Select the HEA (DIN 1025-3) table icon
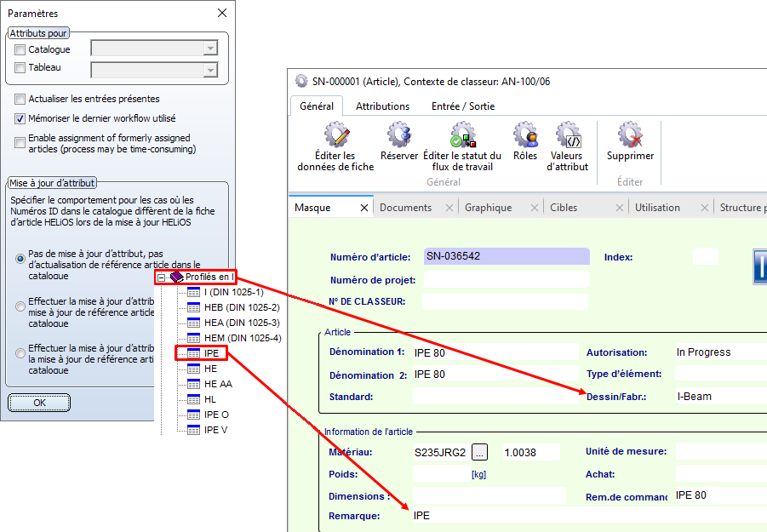767x532 pixels. 194,323
